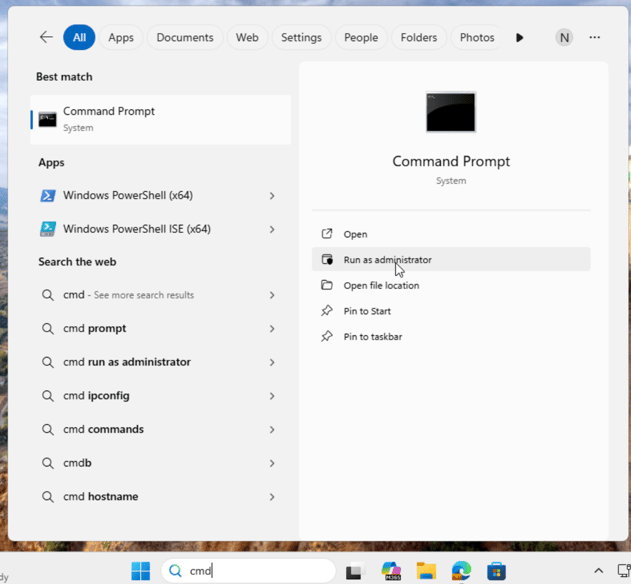631x584 pixels.
Task: Open the three-dot more options menu
Action: coord(595,37)
